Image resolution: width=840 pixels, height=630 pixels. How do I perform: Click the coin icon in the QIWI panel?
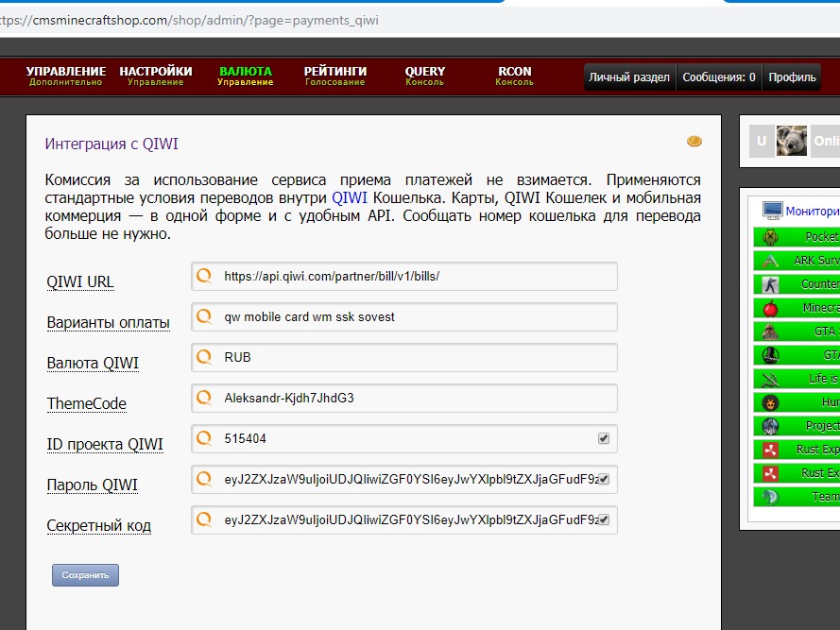click(694, 142)
